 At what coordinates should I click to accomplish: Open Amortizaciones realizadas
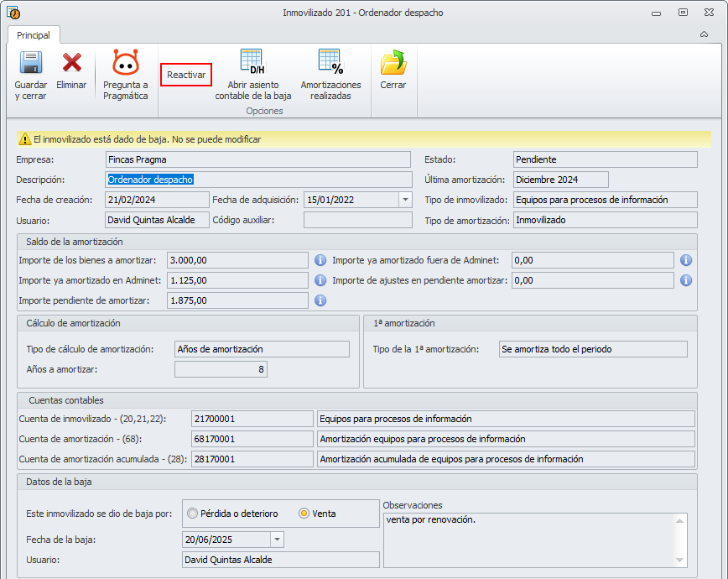[x=330, y=64]
